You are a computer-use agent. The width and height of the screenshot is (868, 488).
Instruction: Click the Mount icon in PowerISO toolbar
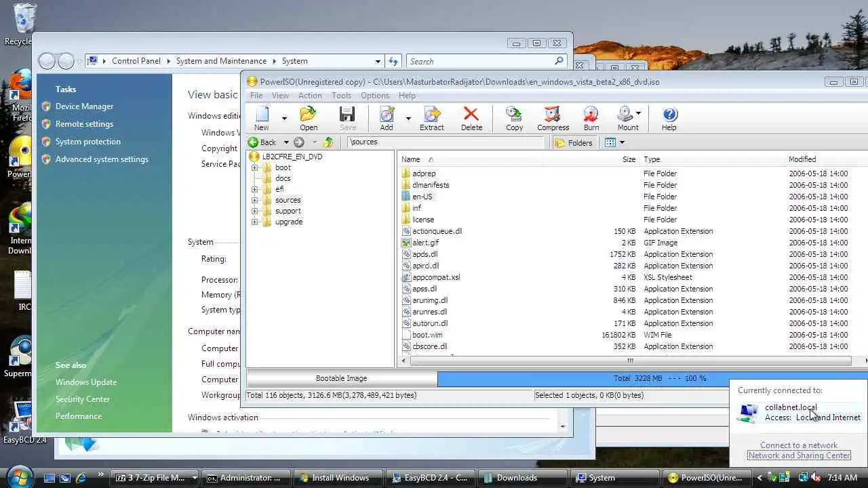tap(625, 114)
